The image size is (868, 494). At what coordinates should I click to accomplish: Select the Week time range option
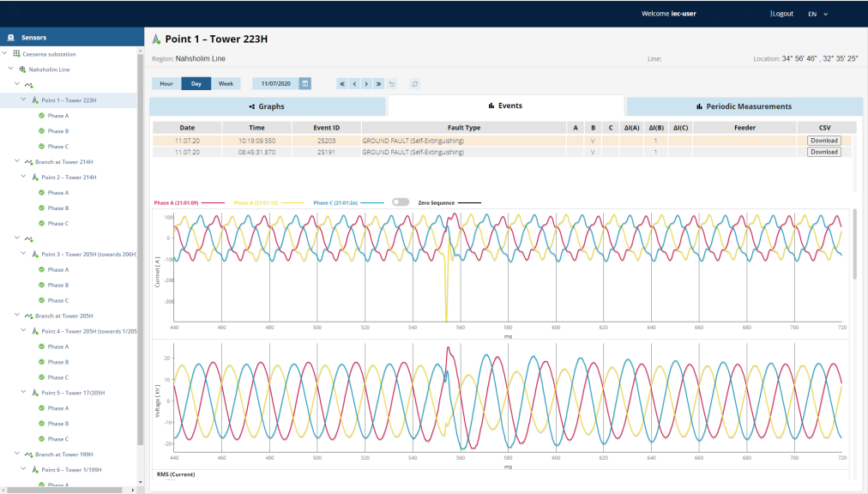click(226, 84)
